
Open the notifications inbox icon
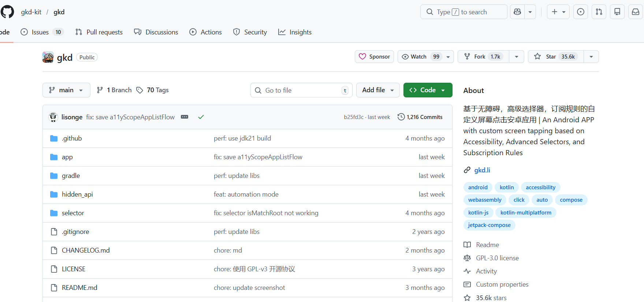(x=636, y=12)
